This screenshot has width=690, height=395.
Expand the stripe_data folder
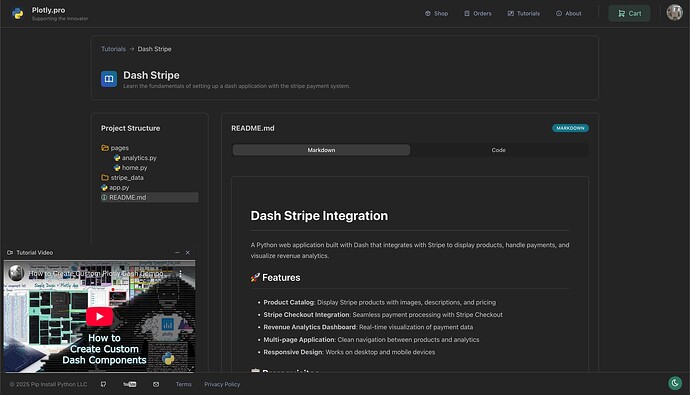[122, 178]
